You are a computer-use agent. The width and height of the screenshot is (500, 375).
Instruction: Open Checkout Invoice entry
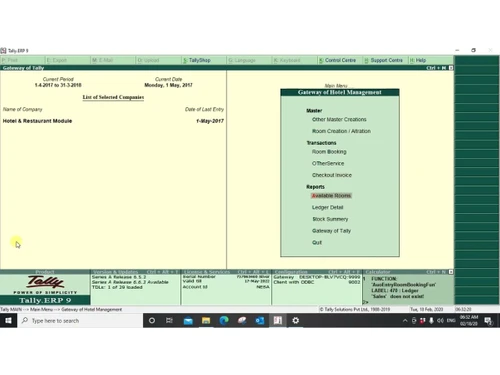[x=332, y=175]
